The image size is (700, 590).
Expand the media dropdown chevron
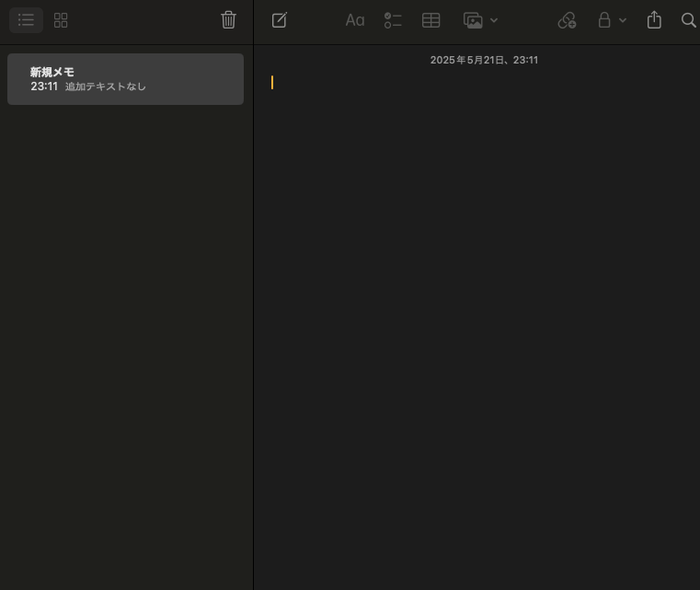[494, 20]
